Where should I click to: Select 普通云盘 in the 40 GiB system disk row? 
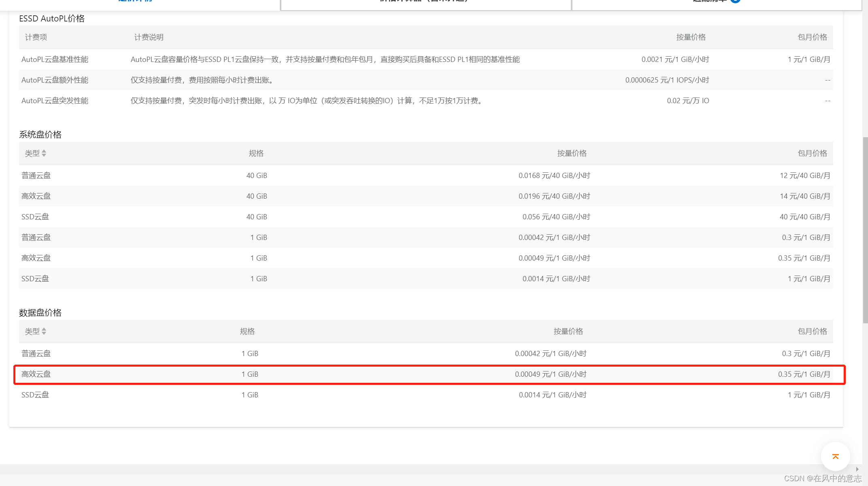(36, 176)
